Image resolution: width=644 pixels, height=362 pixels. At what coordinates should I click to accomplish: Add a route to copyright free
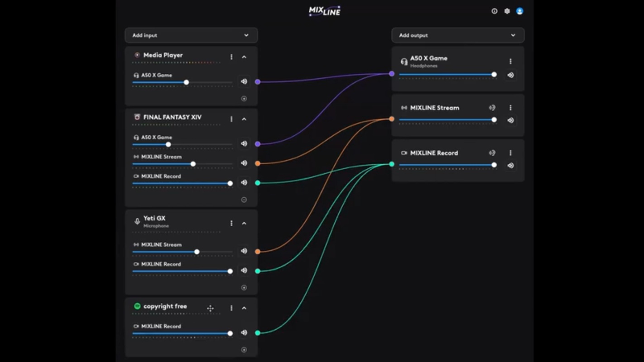244,350
